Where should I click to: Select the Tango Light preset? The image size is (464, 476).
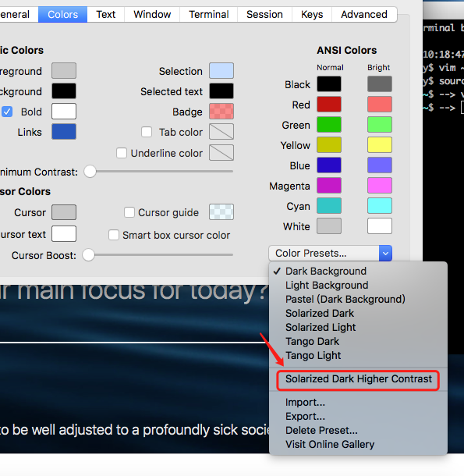(x=313, y=355)
